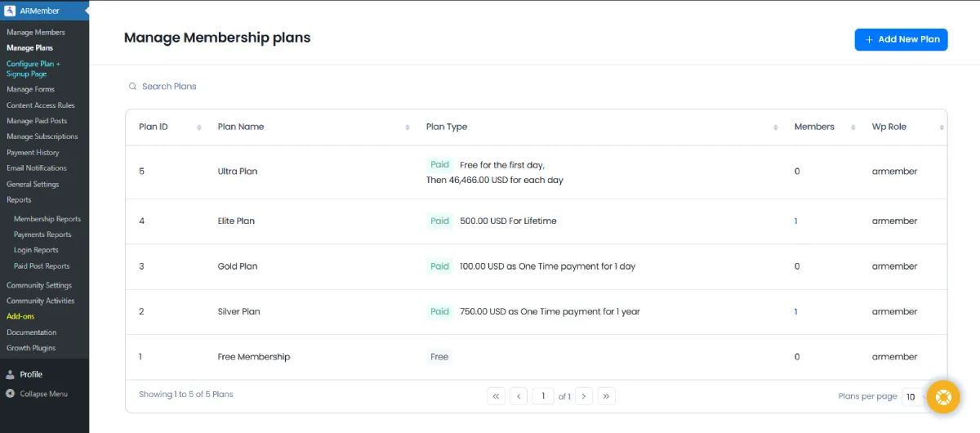
Task: Sort table by Plan Name column
Action: click(x=408, y=127)
